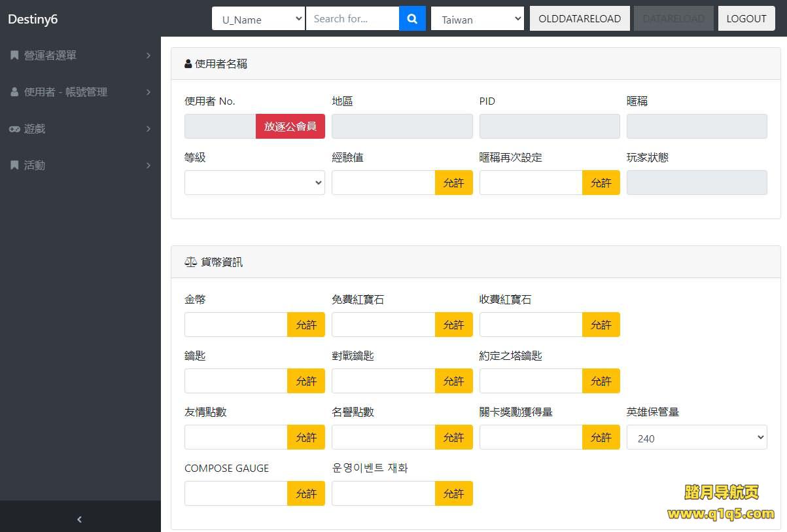Open the Taiwan region dropdown

(x=478, y=19)
